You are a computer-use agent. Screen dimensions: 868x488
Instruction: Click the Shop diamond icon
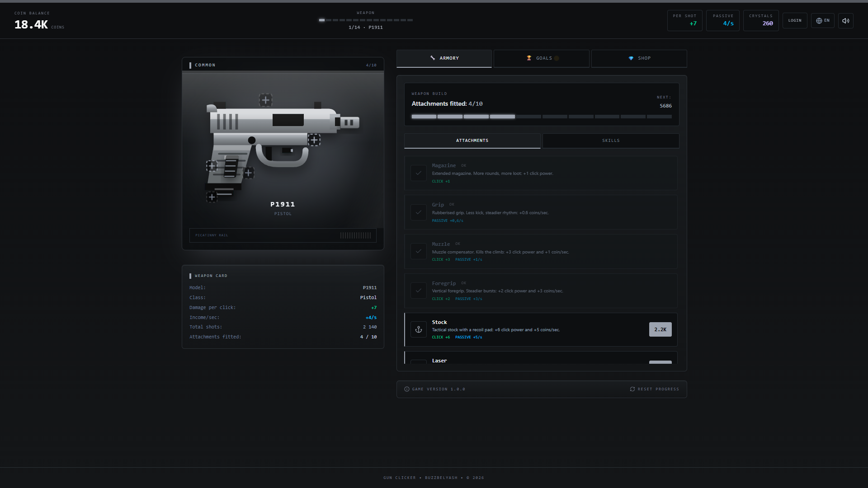(631, 58)
